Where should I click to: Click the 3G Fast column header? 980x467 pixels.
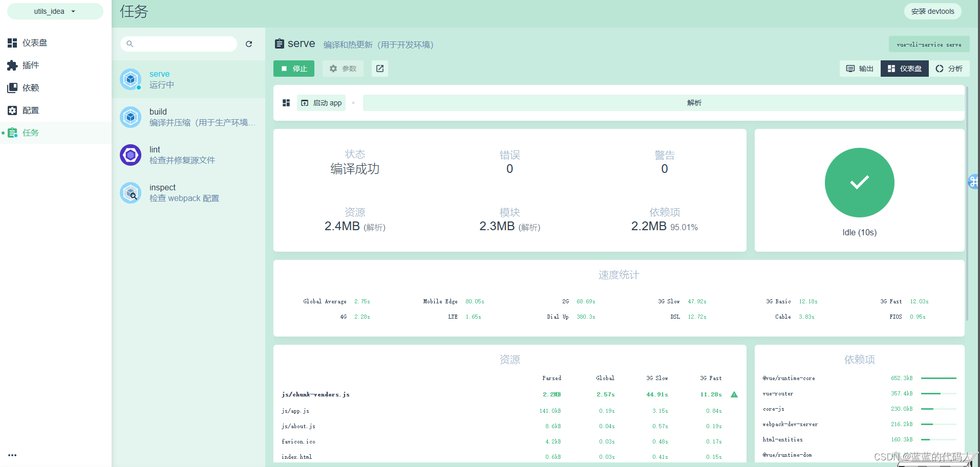tap(711, 378)
